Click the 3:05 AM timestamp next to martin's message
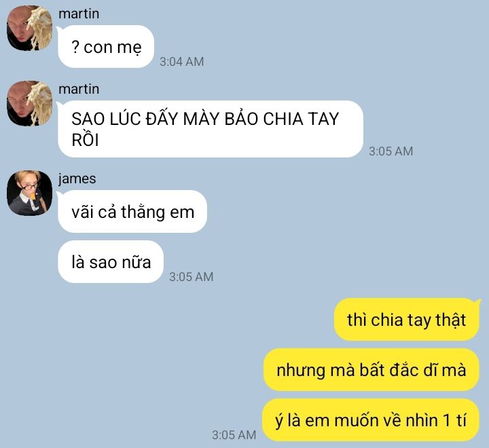This screenshot has width=489, height=448. [x=391, y=151]
